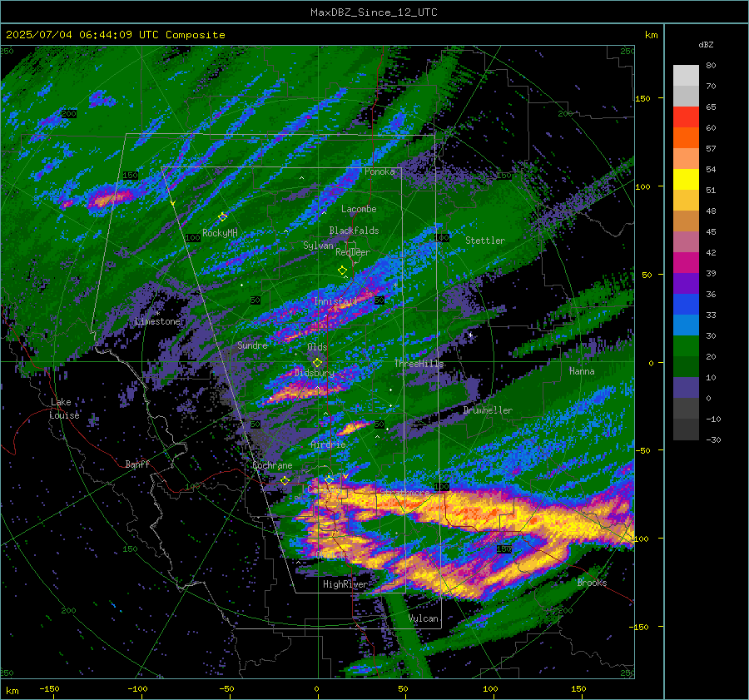
Task: Click the Ponoka city label
Action: coord(379,171)
